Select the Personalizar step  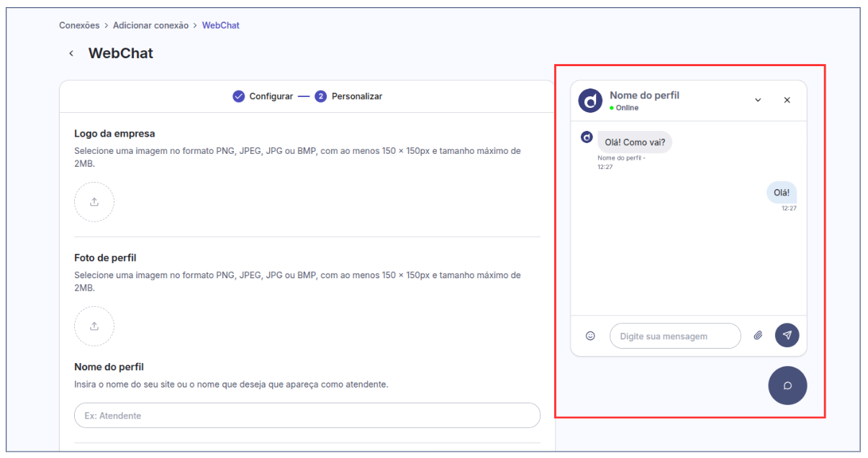(349, 96)
